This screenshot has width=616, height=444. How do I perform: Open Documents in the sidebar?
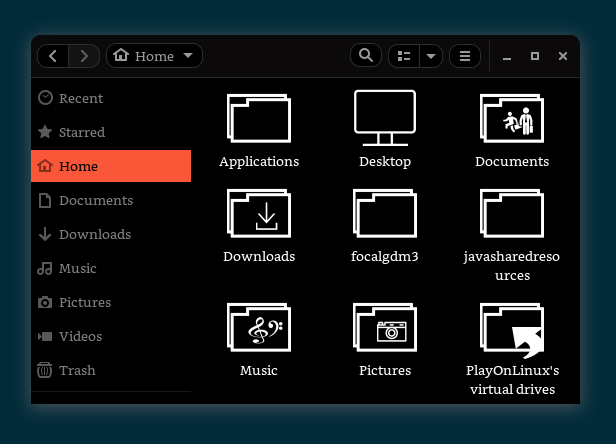[x=111, y=200]
